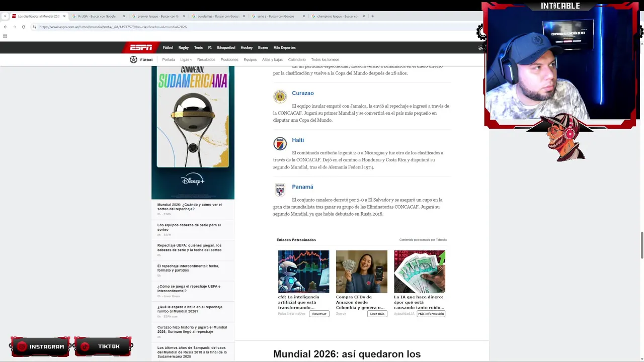Image resolution: width=644 pixels, height=362 pixels.
Task: Open the Haití team link
Action: pos(298,140)
